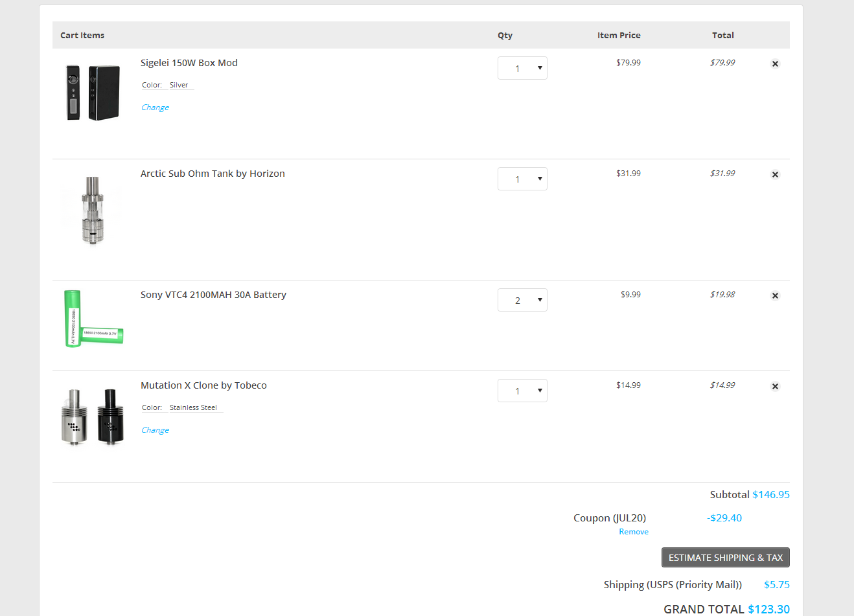This screenshot has width=854, height=616.
Task: Select the Coupon (JUL20) label
Action: coord(610,518)
